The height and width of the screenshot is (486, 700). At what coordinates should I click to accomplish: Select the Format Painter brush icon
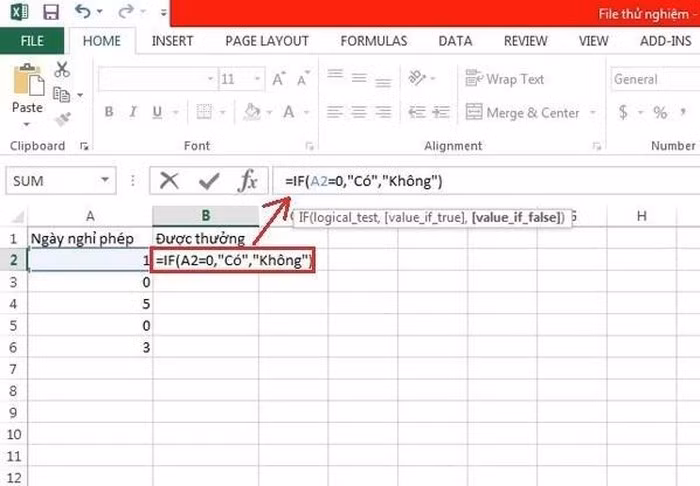click(x=62, y=118)
